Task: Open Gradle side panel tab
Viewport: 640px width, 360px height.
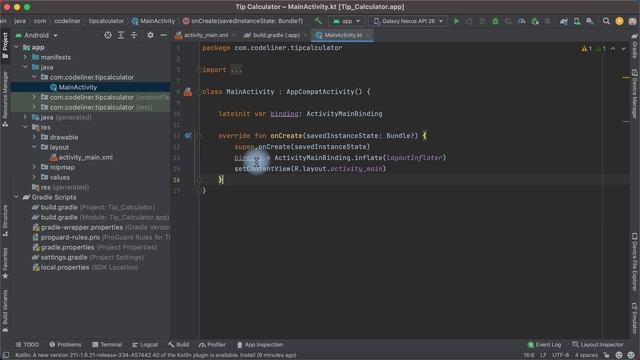Action: click(x=635, y=46)
